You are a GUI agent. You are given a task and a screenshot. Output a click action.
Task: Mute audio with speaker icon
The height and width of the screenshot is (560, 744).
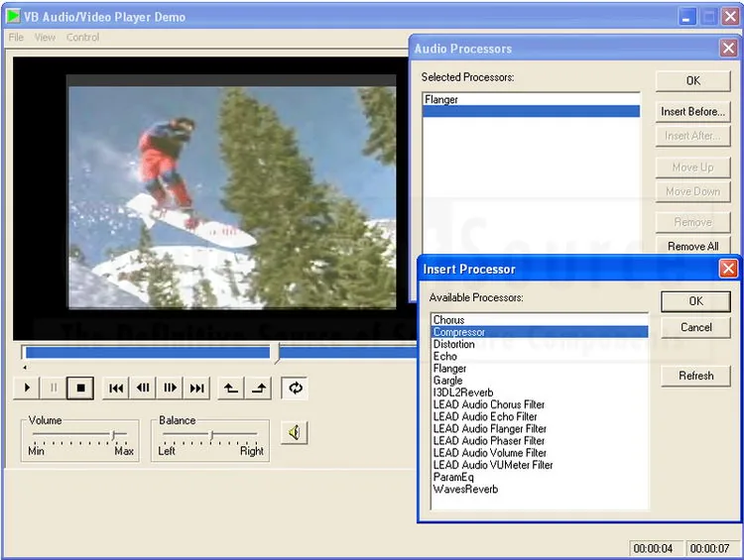tap(295, 432)
